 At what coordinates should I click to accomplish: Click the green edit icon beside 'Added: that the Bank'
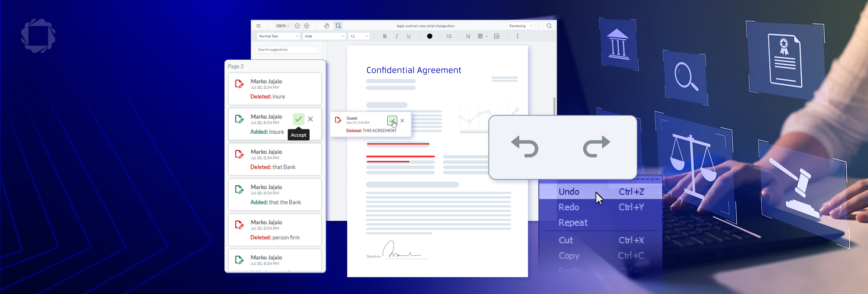239,190
